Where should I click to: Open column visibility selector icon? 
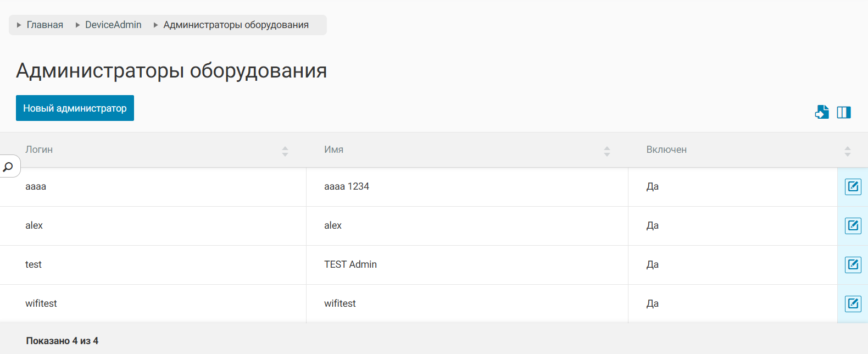(844, 112)
